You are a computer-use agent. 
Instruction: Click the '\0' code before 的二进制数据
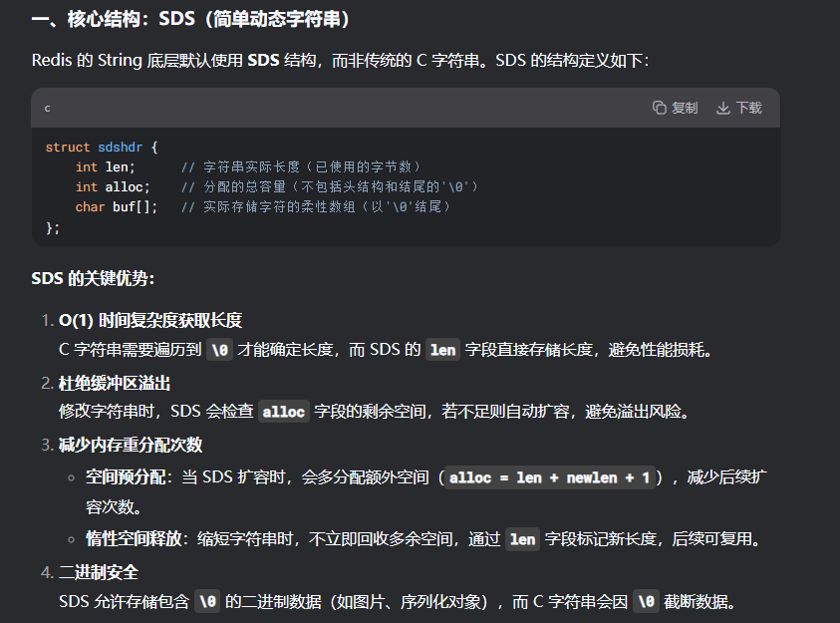point(207,602)
